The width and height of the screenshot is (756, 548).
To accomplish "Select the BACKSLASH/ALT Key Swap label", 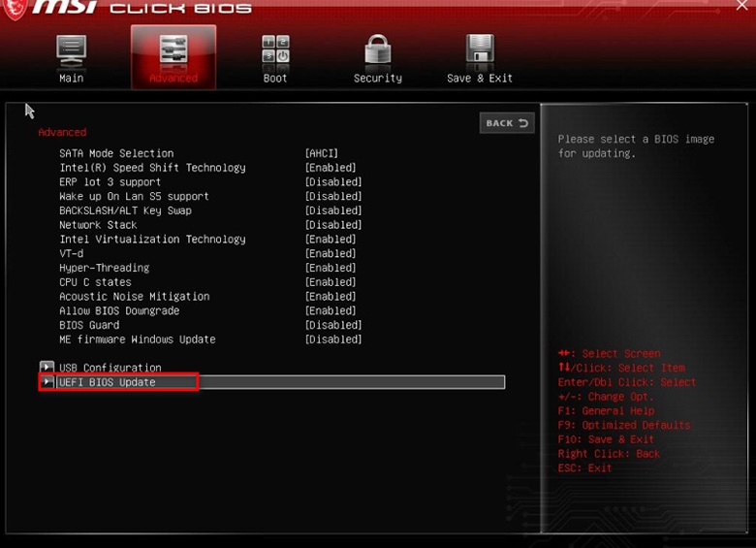I will pos(125,210).
